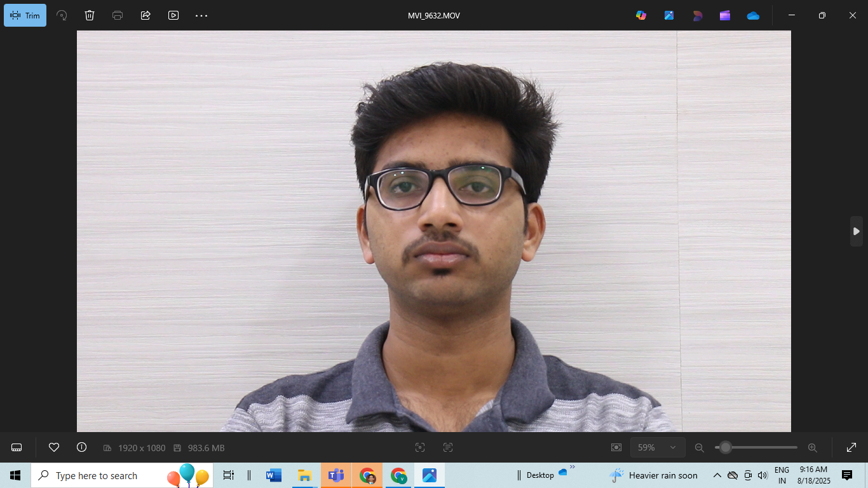868x488 pixels.
Task: Share the video
Action: (x=145, y=15)
